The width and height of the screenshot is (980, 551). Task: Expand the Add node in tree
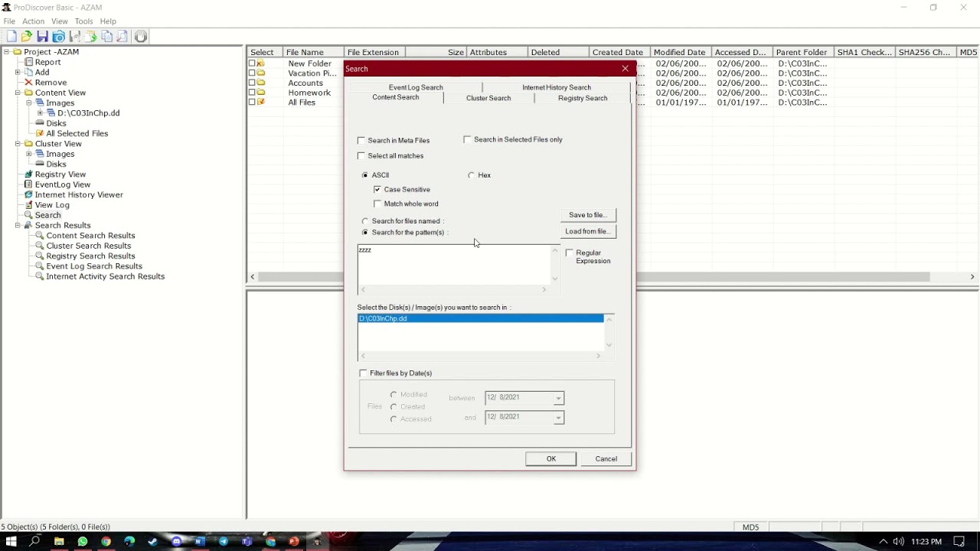pyautogui.click(x=18, y=73)
